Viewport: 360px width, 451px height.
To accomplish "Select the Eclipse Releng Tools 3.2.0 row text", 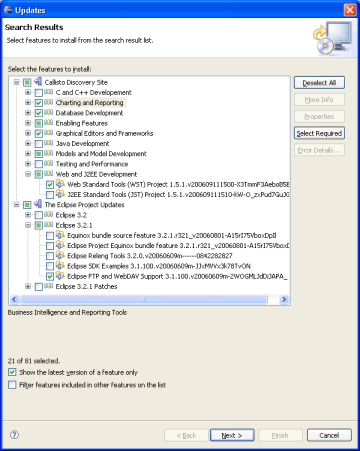I will pyautogui.click(x=150, y=256).
